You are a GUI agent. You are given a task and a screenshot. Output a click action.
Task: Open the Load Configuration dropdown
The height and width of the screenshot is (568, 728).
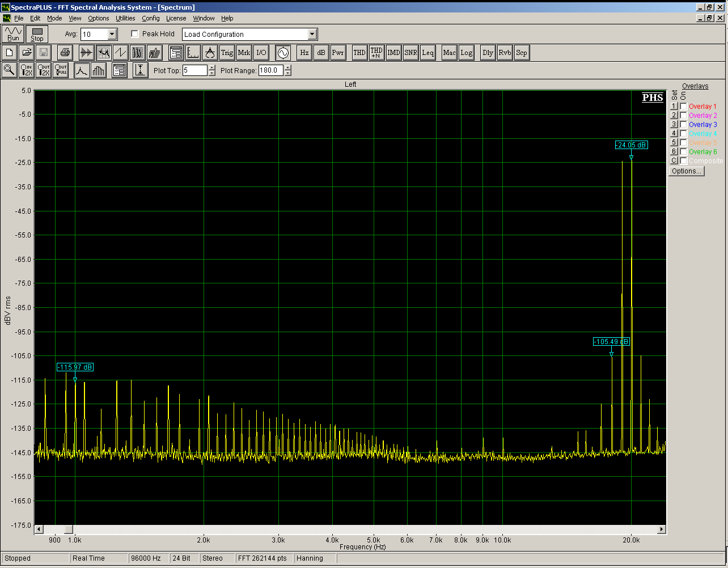pyautogui.click(x=312, y=34)
